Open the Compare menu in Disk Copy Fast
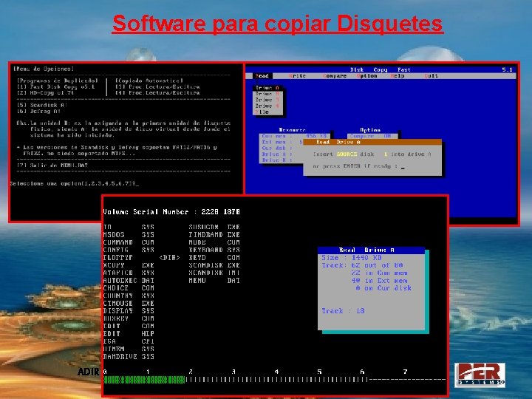532x399 pixels. pos(335,76)
